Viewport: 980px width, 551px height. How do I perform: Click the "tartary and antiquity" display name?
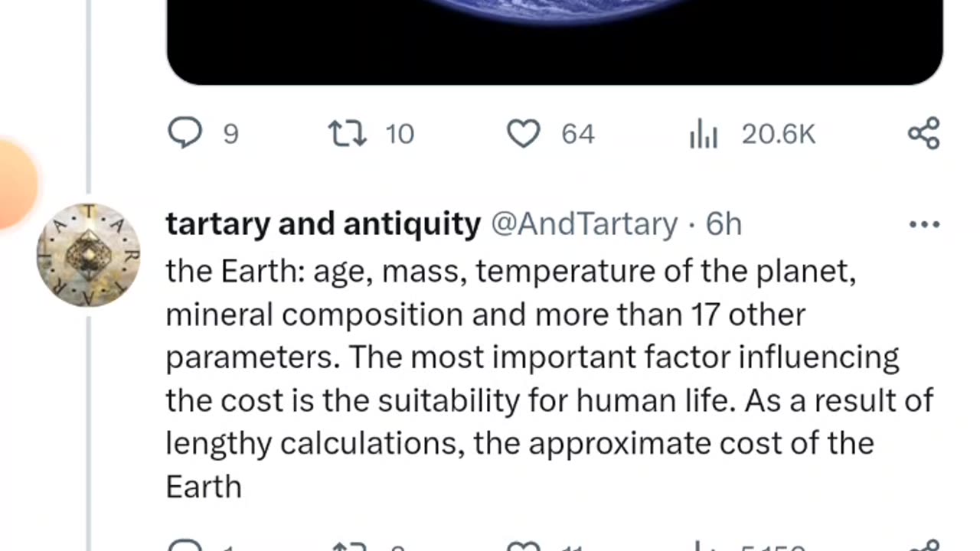[x=323, y=224]
